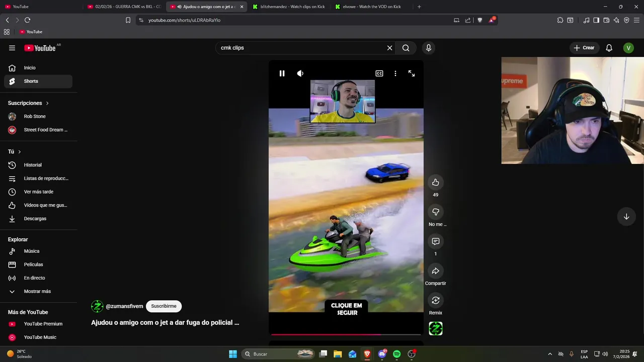
Task: Open the Crear upload menu
Action: click(584, 48)
